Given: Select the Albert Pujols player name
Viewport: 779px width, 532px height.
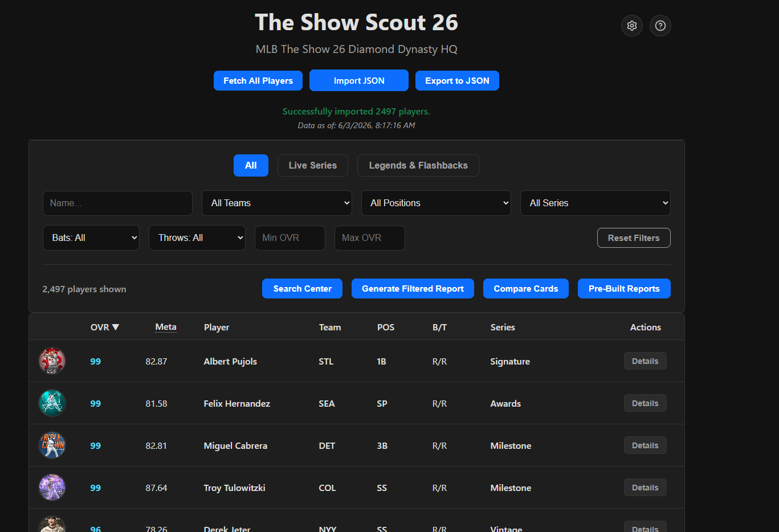Looking at the screenshot, I should coord(230,361).
